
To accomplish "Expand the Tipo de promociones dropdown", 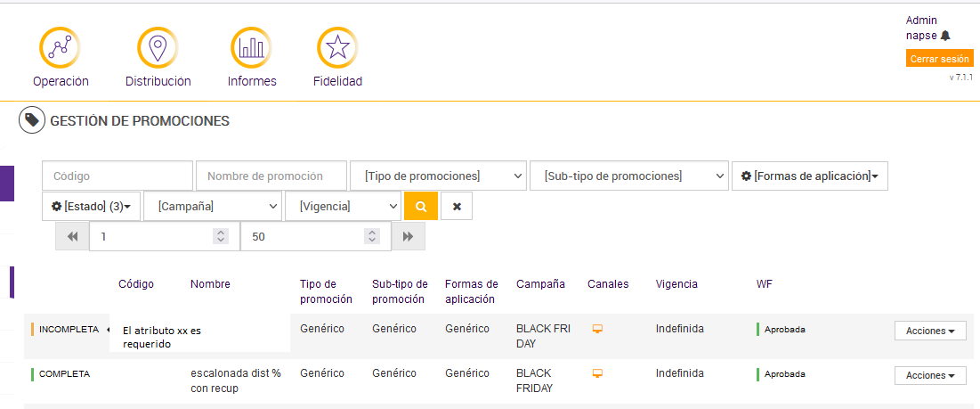I will pyautogui.click(x=438, y=176).
